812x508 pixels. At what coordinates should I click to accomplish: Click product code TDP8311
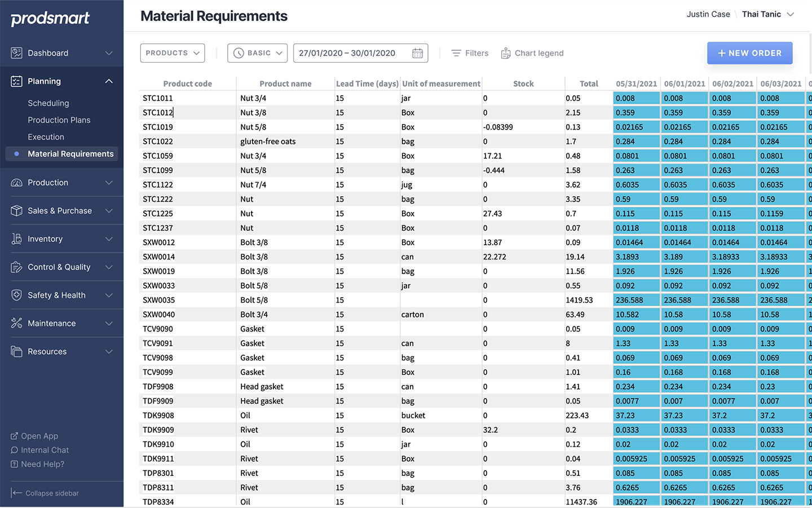pos(158,488)
